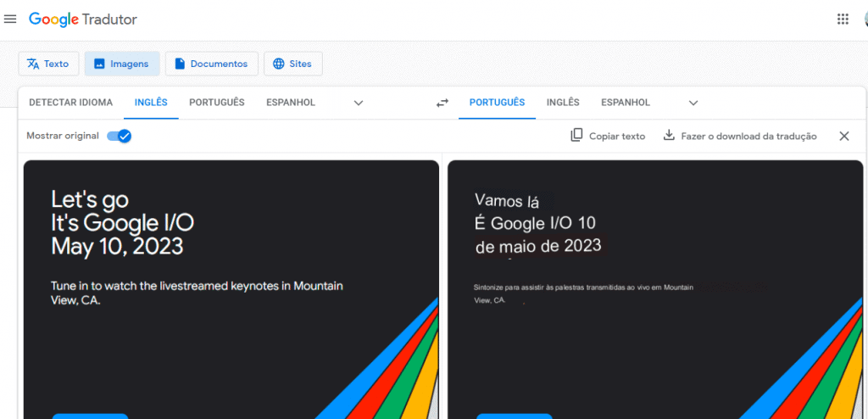
Task: Click the blue button in original image
Action: [x=90, y=416]
